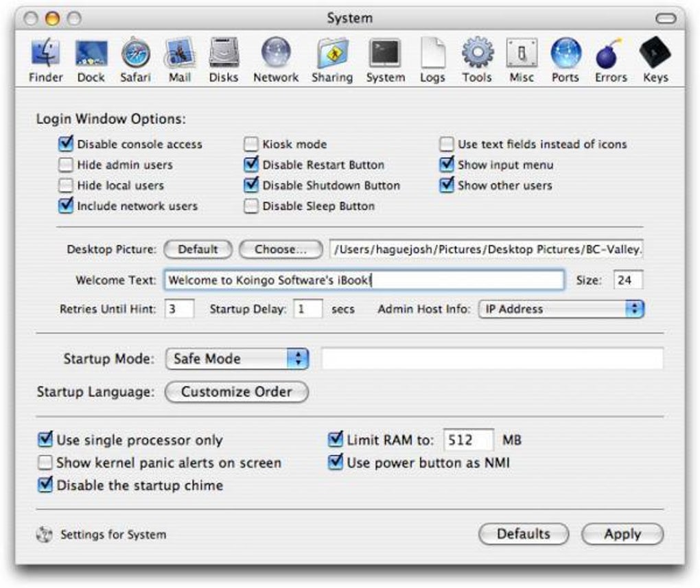Enable Kiosk mode

point(250,144)
